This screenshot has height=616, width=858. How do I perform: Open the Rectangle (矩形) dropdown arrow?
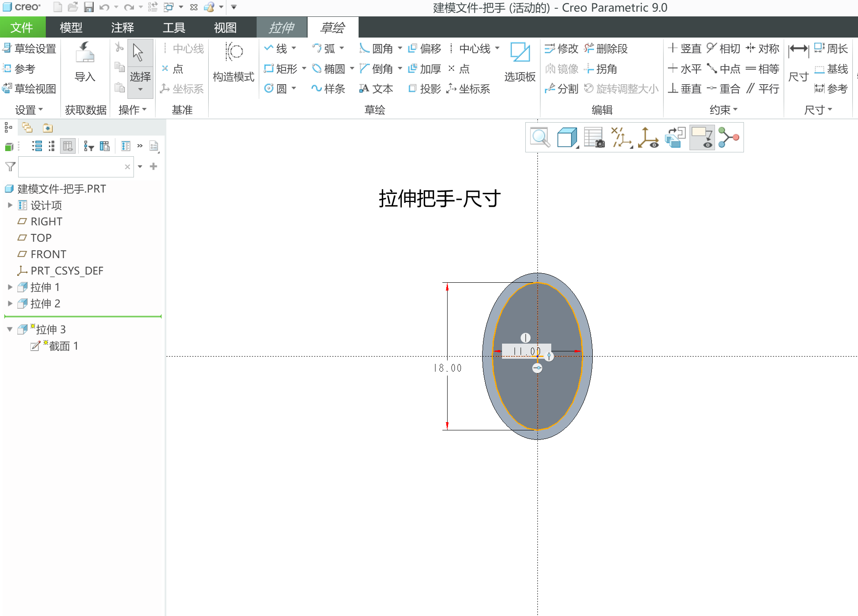pyautogui.click(x=304, y=69)
